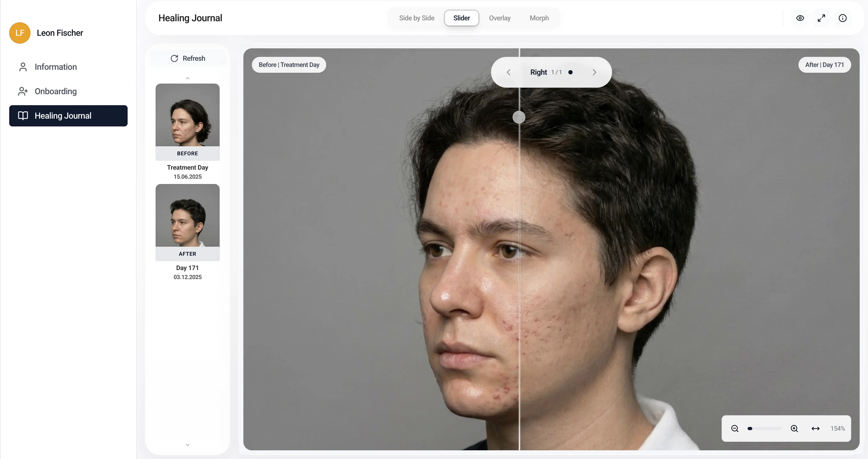Go to previous view with left chevron
This screenshot has width=868, height=459.
pyautogui.click(x=509, y=72)
